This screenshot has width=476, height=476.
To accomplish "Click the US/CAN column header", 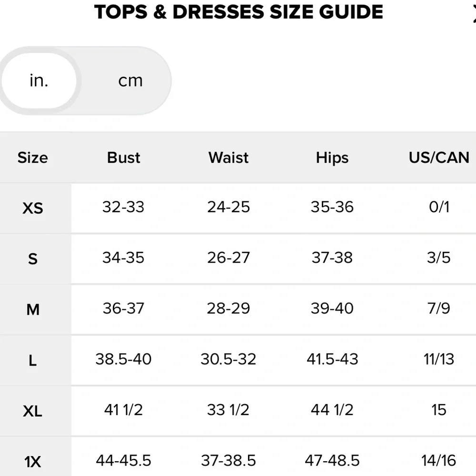I will [x=439, y=158].
